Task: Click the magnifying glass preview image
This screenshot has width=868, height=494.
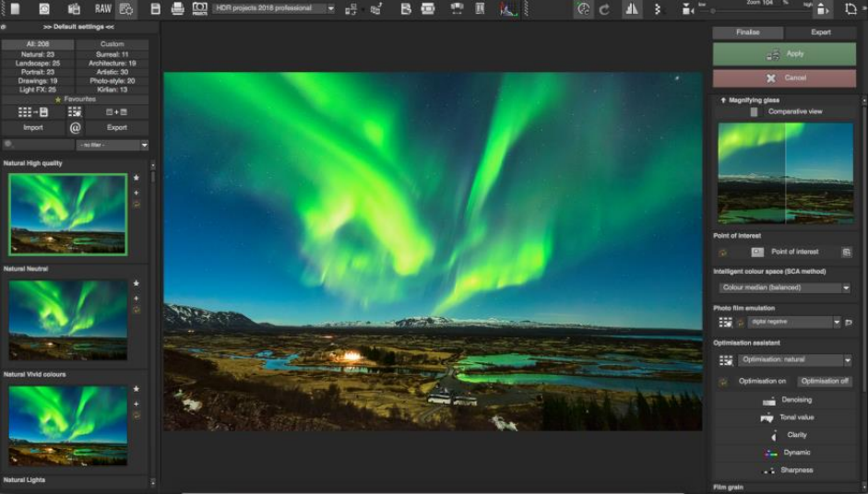Action: (x=786, y=173)
